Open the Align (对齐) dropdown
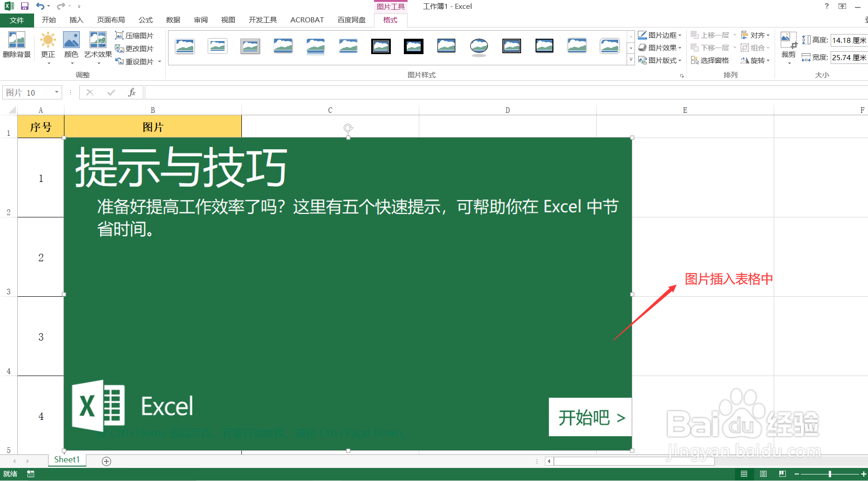This screenshot has height=481, width=868. [x=755, y=35]
